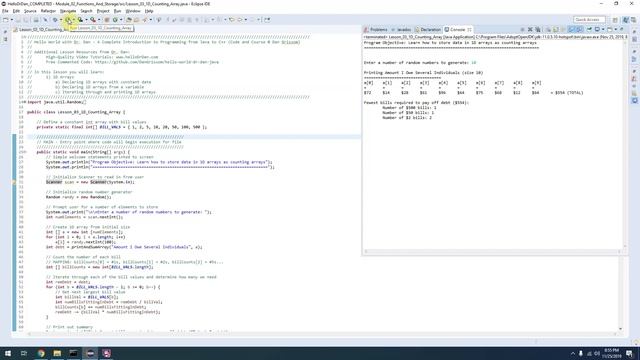
Task: Open the Navigate menu
Action: [68, 11]
